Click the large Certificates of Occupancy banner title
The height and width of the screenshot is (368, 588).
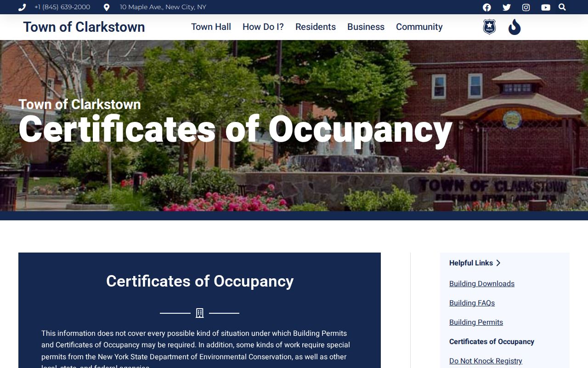click(x=235, y=129)
